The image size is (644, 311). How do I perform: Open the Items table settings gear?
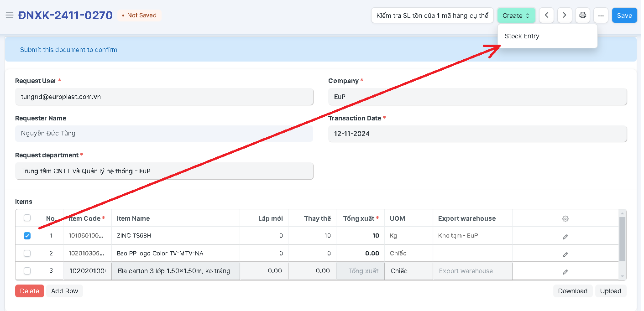[565, 219]
